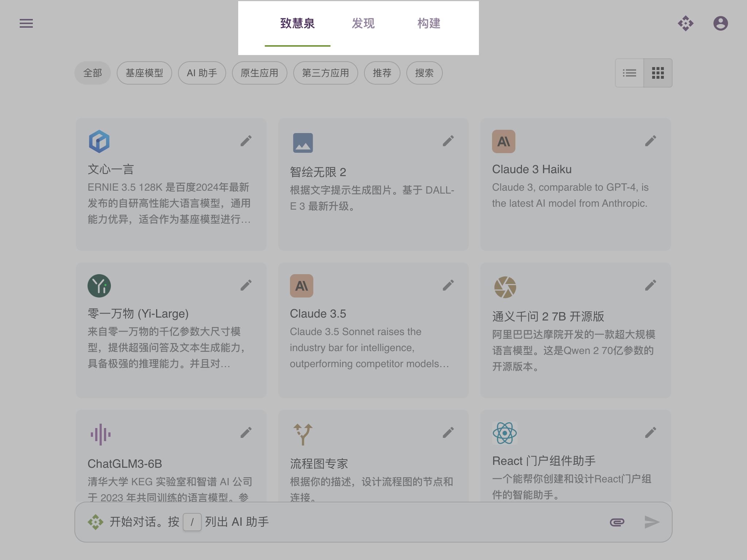Click the ChatGLM3-6B purple waveform icon
747x560 pixels.
(x=100, y=435)
